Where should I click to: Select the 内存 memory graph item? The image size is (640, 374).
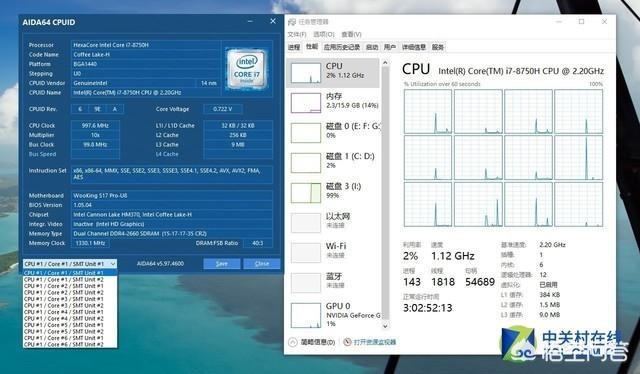(334, 102)
